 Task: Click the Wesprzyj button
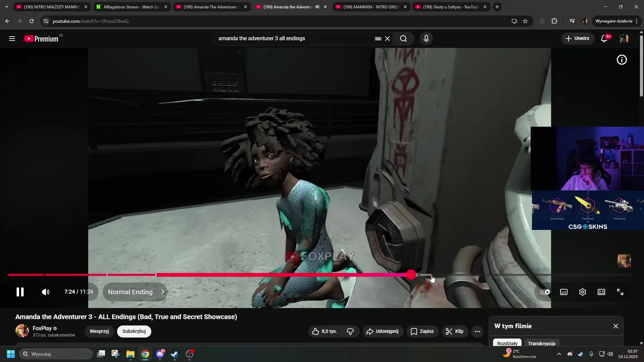tap(100, 331)
